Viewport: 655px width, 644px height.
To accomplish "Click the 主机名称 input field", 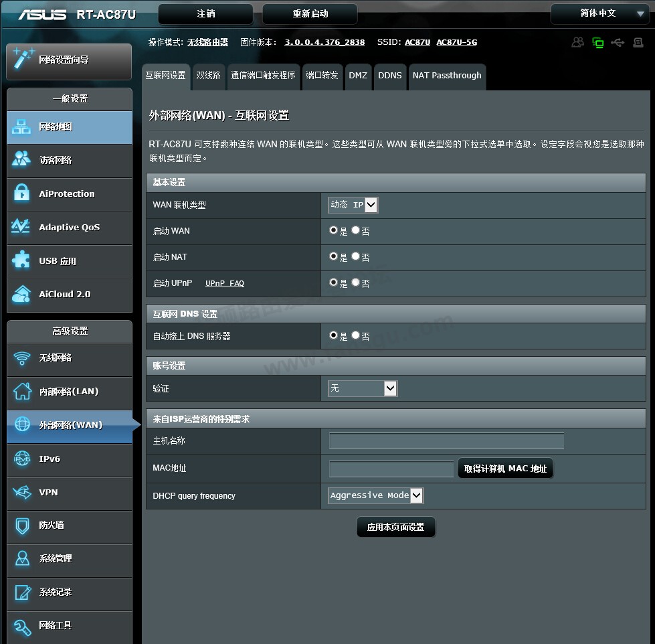I will (446, 441).
